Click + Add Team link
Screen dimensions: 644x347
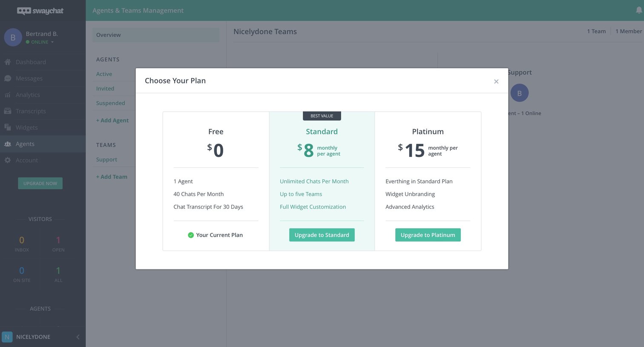(112, 176)
